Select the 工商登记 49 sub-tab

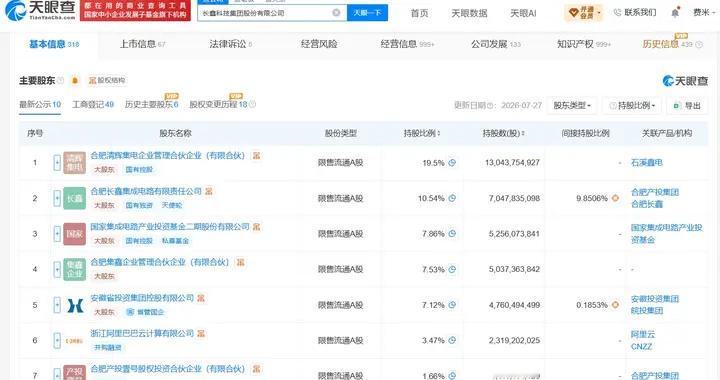pos(93,105)
